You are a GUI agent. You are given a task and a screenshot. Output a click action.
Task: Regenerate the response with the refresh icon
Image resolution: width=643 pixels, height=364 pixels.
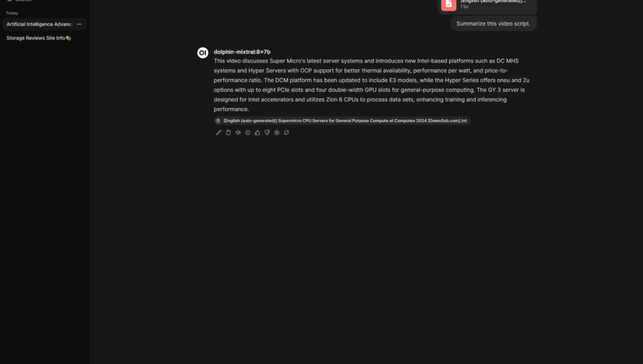point(287,133)
